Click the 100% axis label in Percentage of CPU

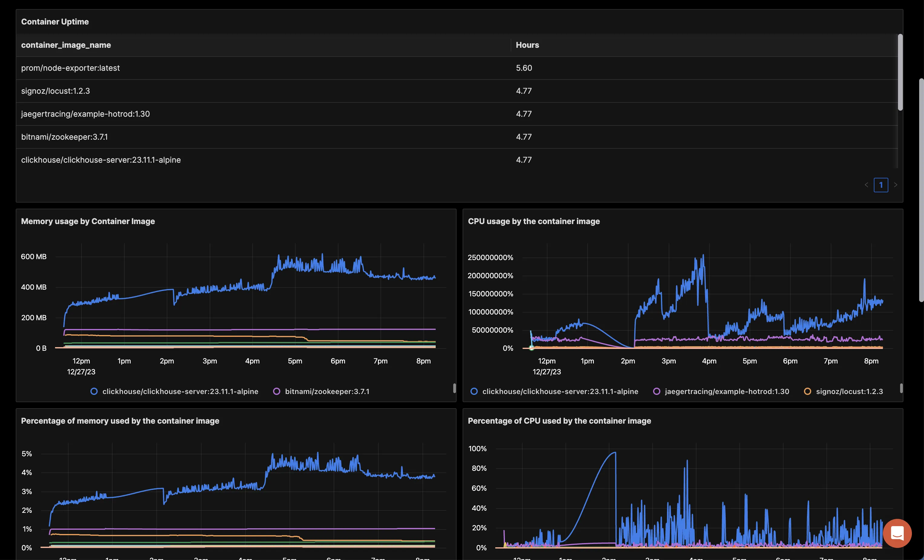click(x=477, y=449)
